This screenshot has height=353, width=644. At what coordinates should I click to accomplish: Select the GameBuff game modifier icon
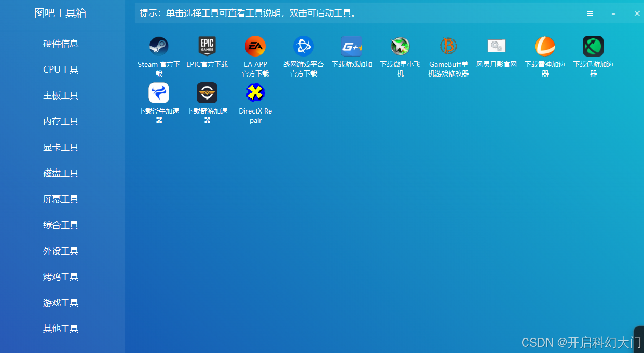click(x=448, y=46)
